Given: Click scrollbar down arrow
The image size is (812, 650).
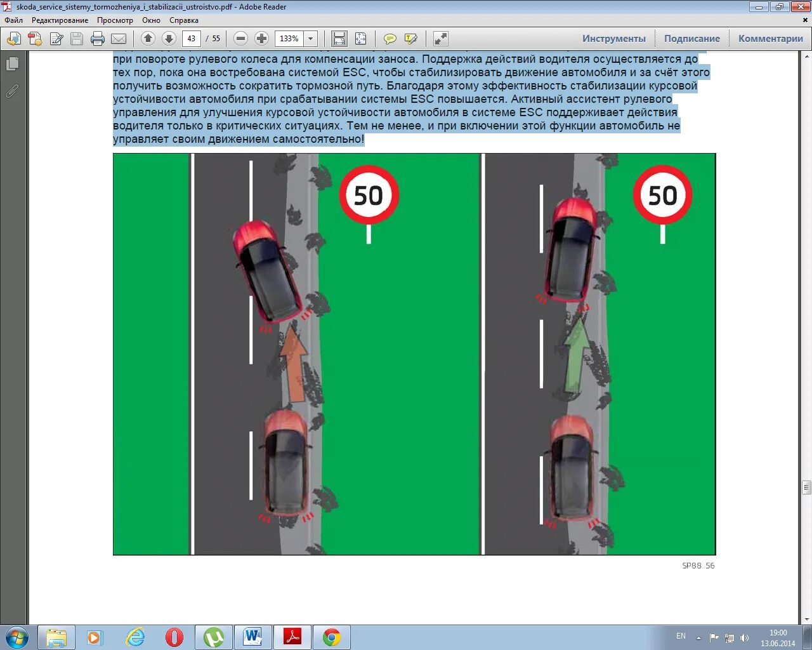Looking at the screenshot, I should 806,620.
